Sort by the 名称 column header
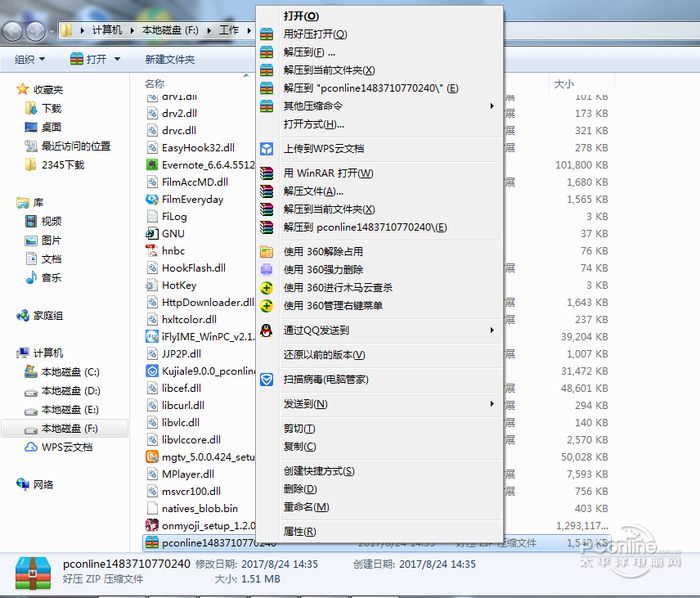700x598 pixels. point(154,83)
